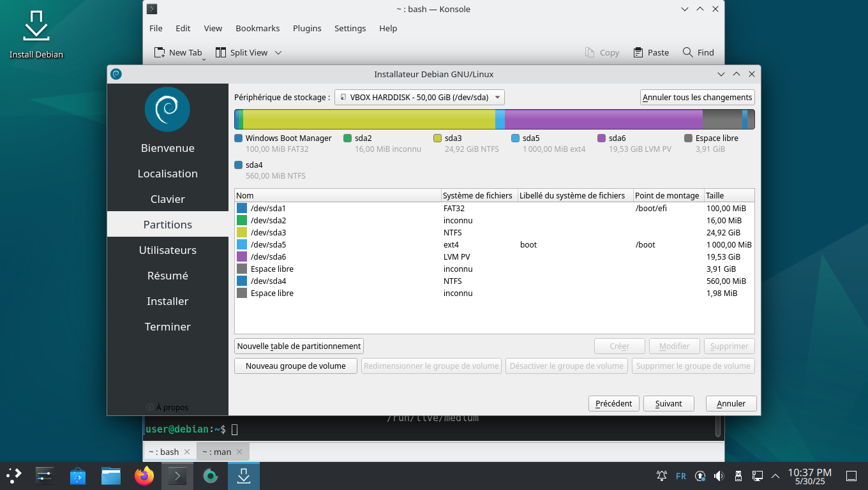Click 'Annuler tous les changements' button

click(x=698, y=97)
